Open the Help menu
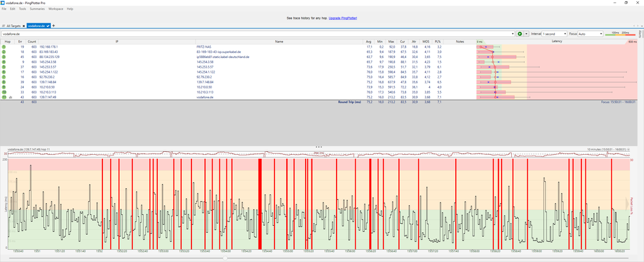The image size is (644, 262). (70, 8)
